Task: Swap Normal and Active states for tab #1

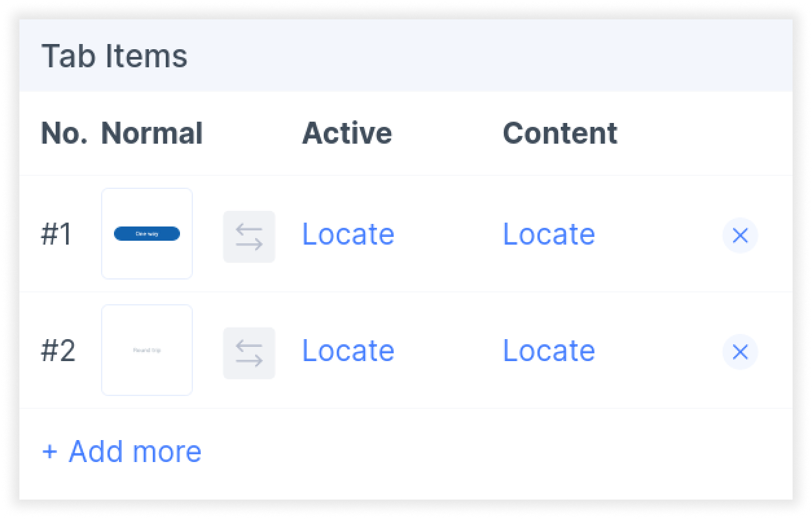Action: 249,237
